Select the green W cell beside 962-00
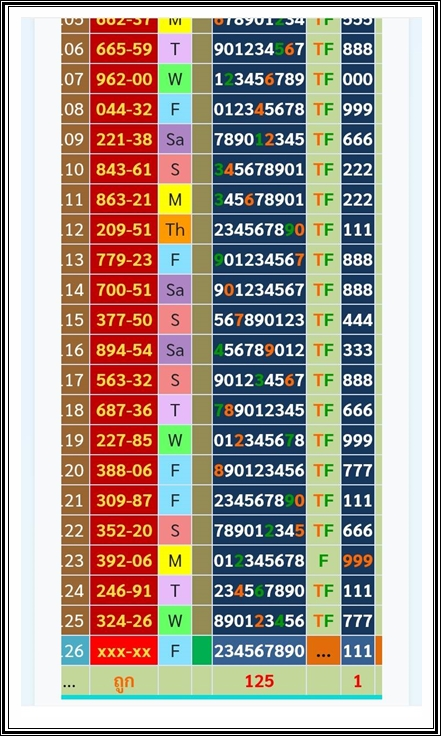The width and height of the screenshot is (441, 736). 175,79
